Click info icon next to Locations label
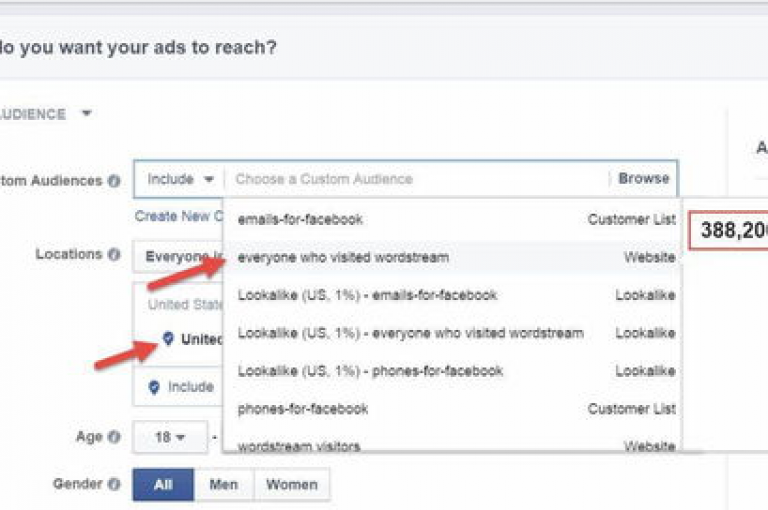Image resolution: width=768 pixels, height=510 pixels. coord(114,255)
